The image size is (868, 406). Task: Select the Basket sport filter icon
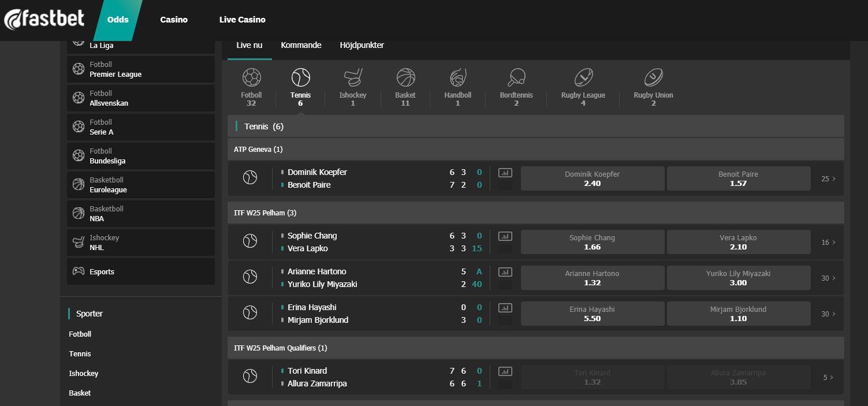tap(405, 77)
